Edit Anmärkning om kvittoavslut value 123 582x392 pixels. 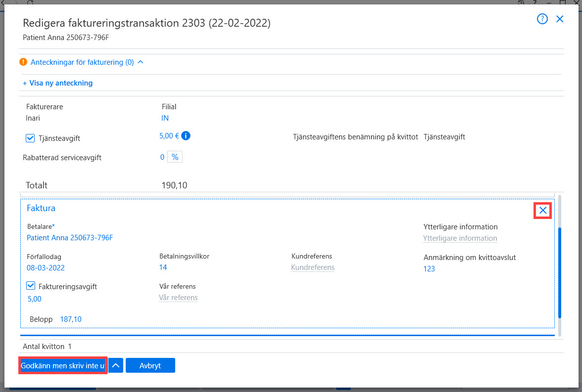tap(429, 269)
